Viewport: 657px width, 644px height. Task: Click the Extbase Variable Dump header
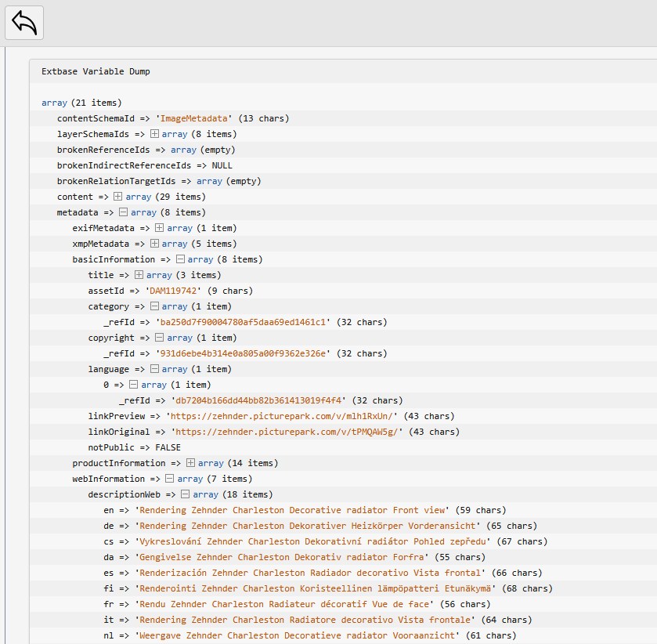(96, 71)
